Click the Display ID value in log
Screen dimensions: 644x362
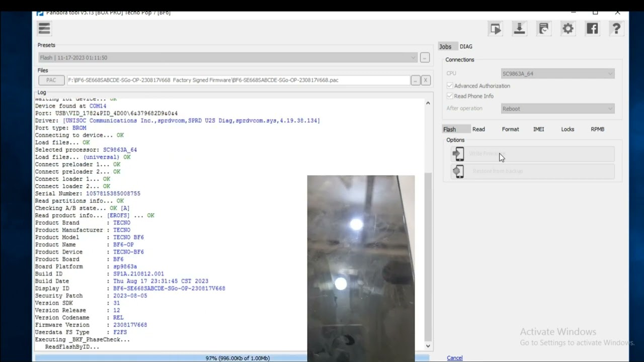[169, 289]
